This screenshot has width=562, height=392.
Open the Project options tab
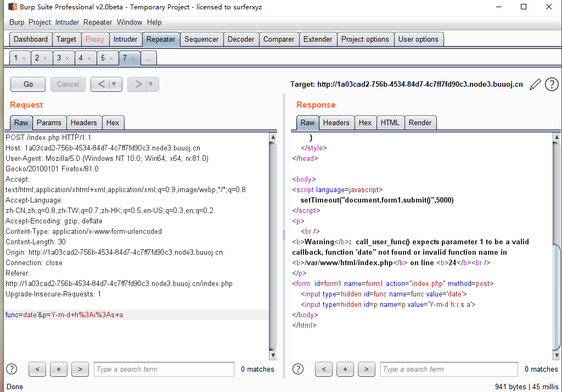pos(365,39)
